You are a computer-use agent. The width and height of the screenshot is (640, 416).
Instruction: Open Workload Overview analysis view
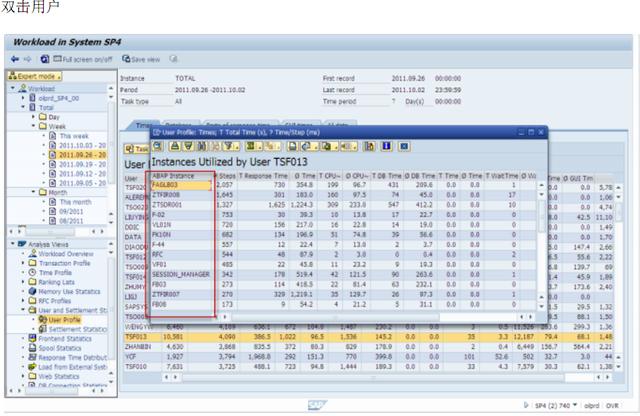pyautogui.click(x=66, y=254)
